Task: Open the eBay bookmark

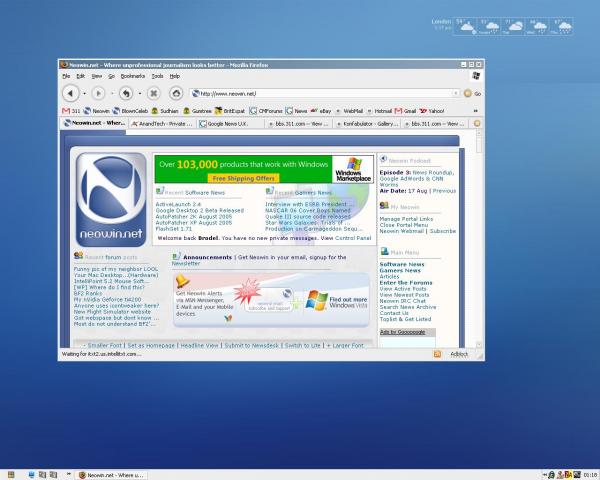Action: pyautogui.click(x=321, y=111)
